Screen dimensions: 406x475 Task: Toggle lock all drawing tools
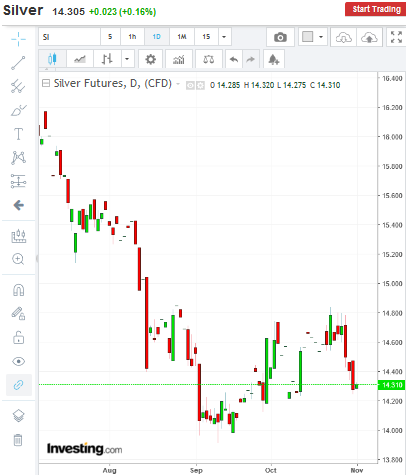pyautogui.click(x=18, y=338)
